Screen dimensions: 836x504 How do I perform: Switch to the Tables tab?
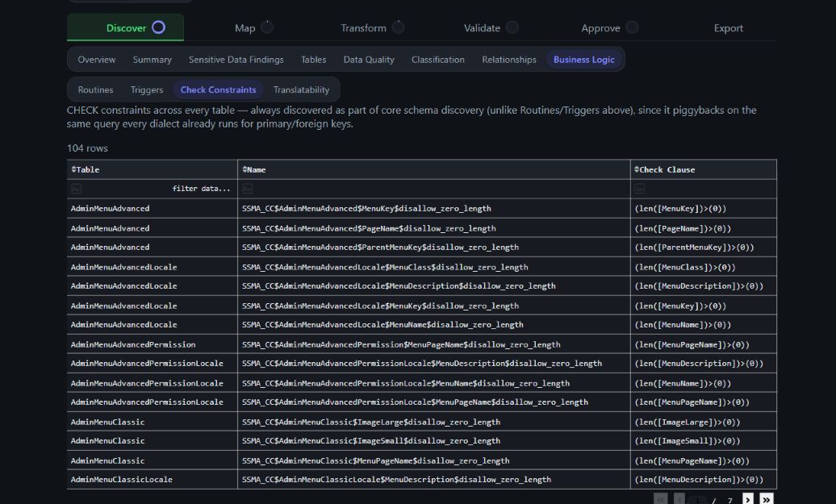click(x=313, y=60)
